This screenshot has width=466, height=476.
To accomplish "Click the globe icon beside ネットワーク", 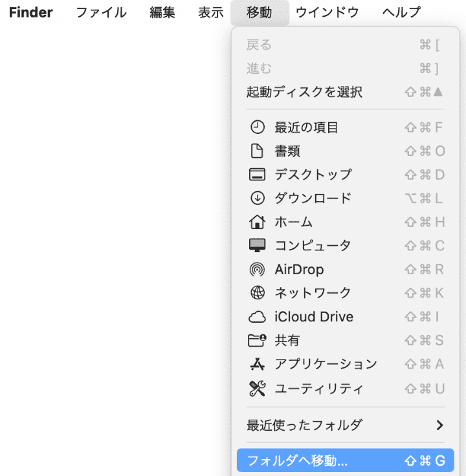I will [257, 293].
